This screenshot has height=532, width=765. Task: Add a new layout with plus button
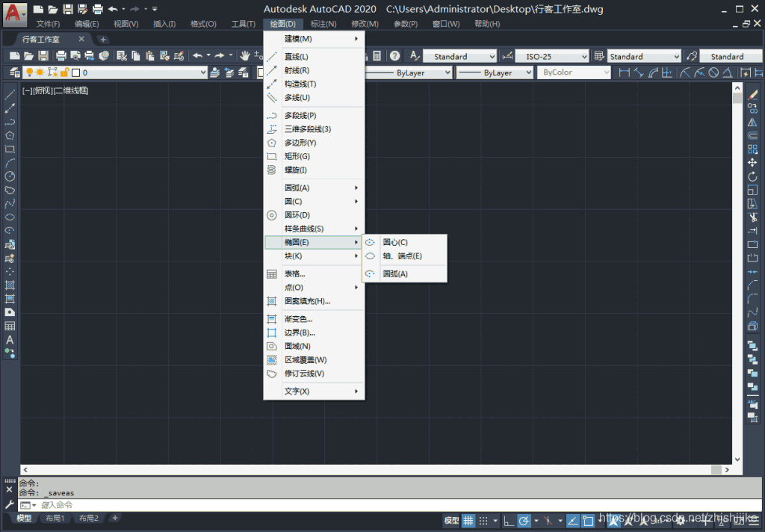115,518
